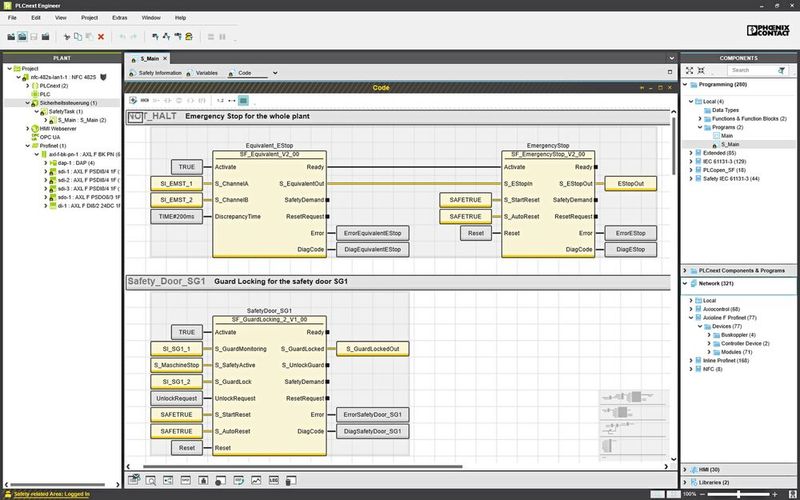Expand the HMI Webserver node
Screen dimensions: 800x500
[x=28, y=129]
